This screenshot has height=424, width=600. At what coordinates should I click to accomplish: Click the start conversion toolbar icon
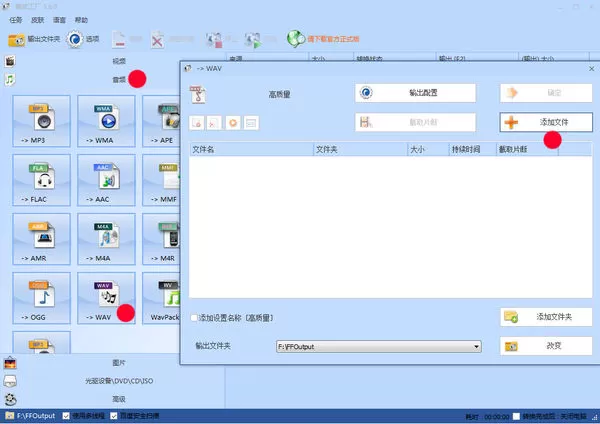click(x=253, y=39)
